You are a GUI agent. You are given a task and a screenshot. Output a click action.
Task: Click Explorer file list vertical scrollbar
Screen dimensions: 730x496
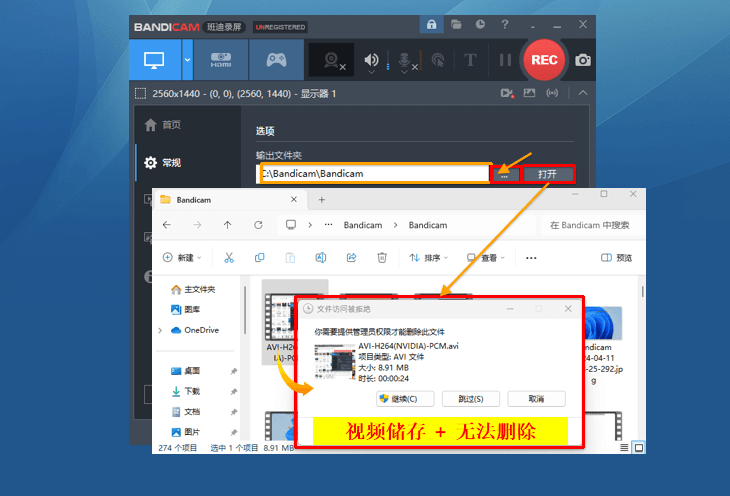coord(642,292)
